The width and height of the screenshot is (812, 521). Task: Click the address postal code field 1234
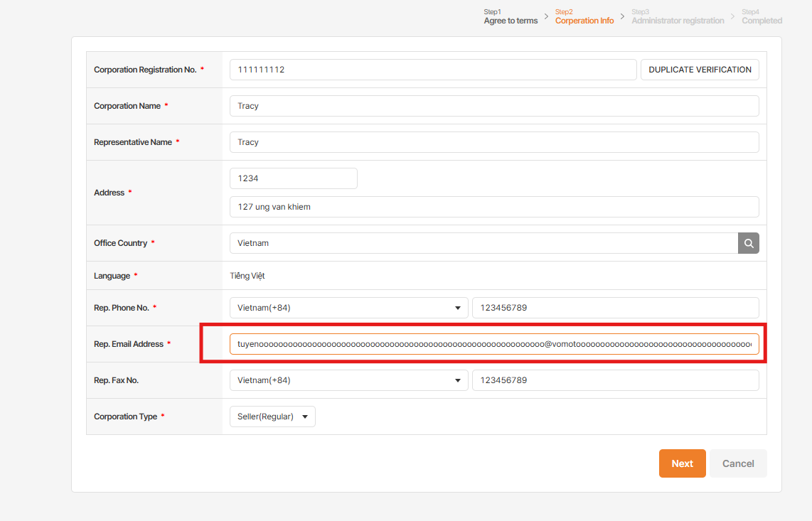[293, 178]
